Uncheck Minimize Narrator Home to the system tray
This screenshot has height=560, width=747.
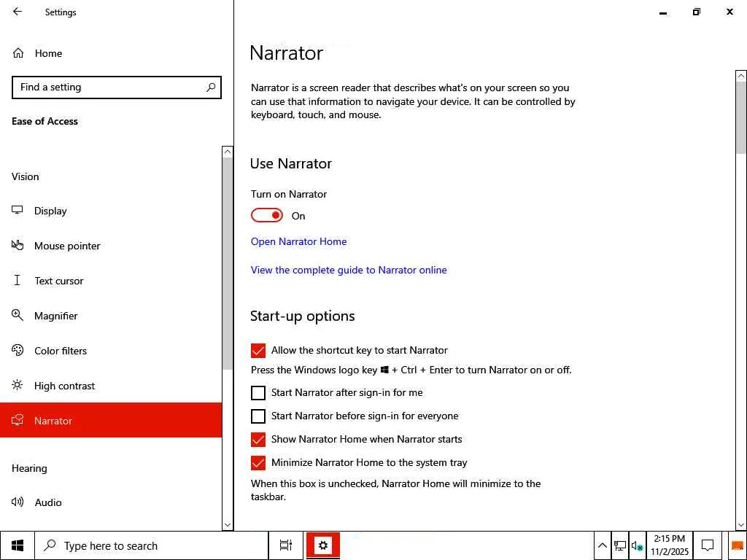pyautogui.click(x=258, y=463)
